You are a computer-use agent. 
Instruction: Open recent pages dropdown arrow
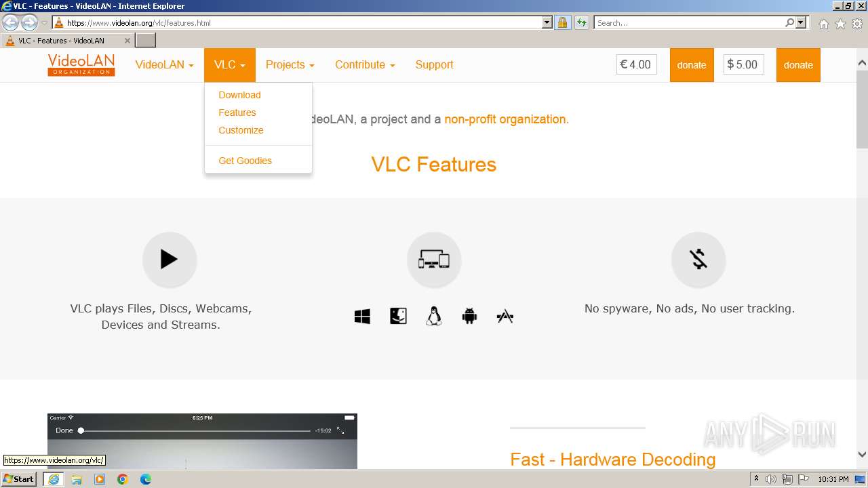(x=44, y=23)
